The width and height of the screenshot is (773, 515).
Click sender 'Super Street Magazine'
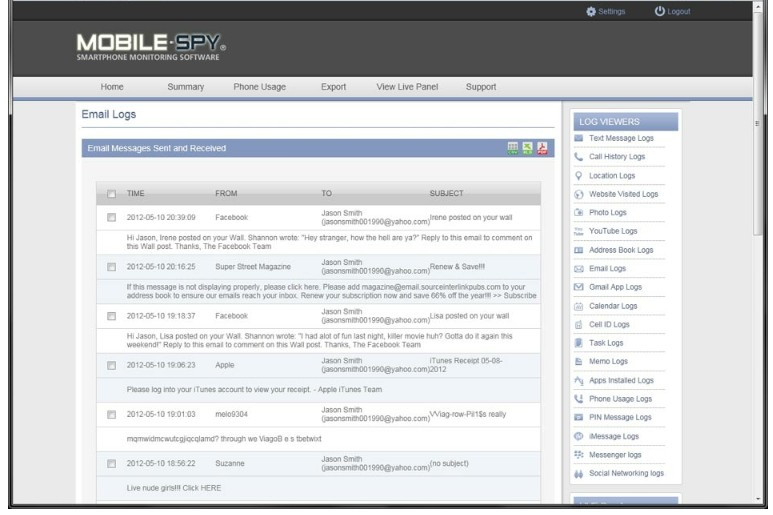253,267
